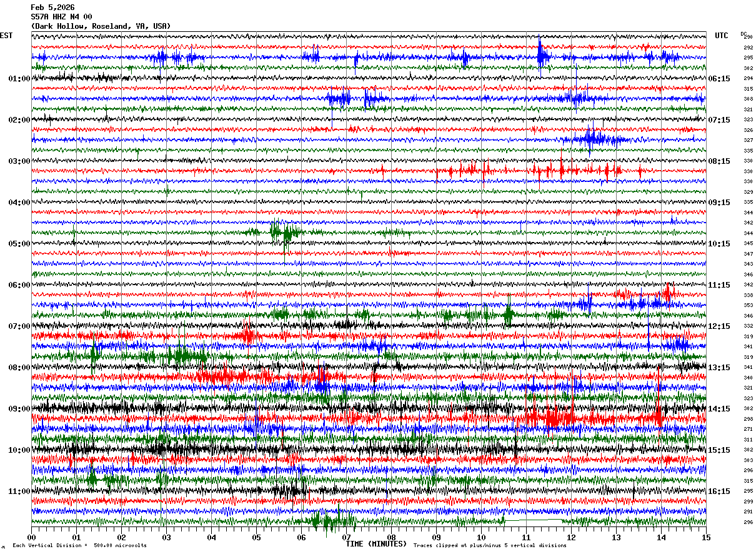Click the '14:15' UTC time label
This screenshot has height=554, width=756.
click(720, 409)
